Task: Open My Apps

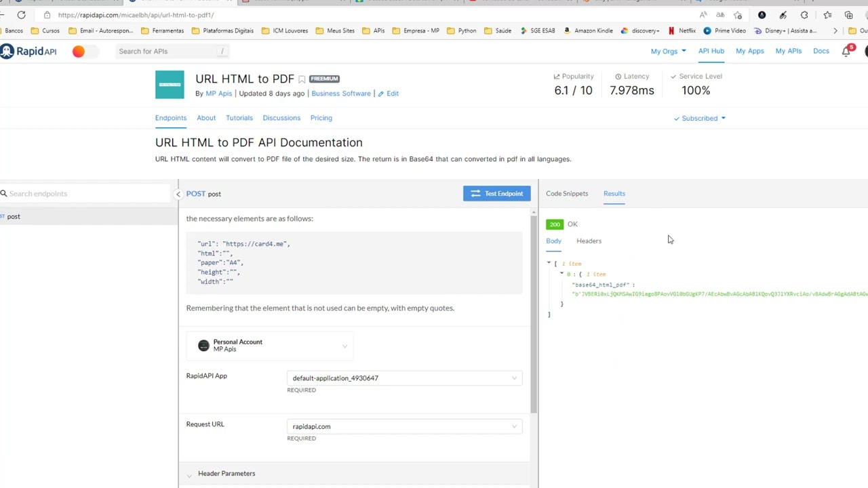Action: (x=749, y=52)
